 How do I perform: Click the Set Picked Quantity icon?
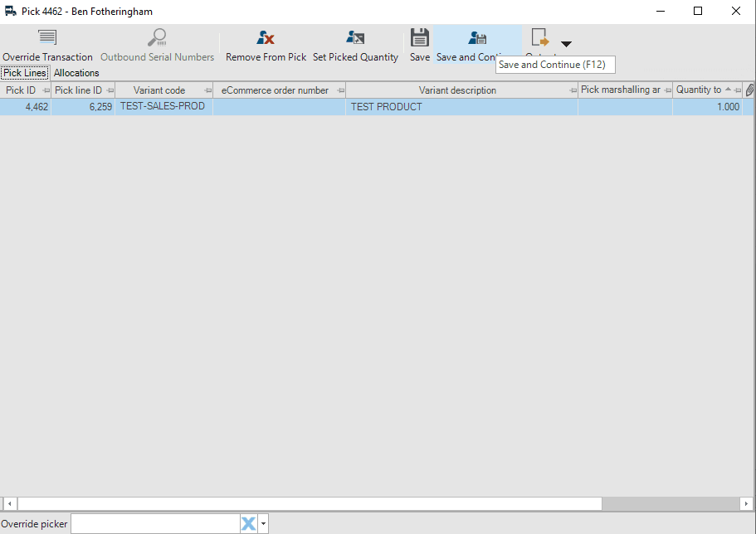[355, 37]
